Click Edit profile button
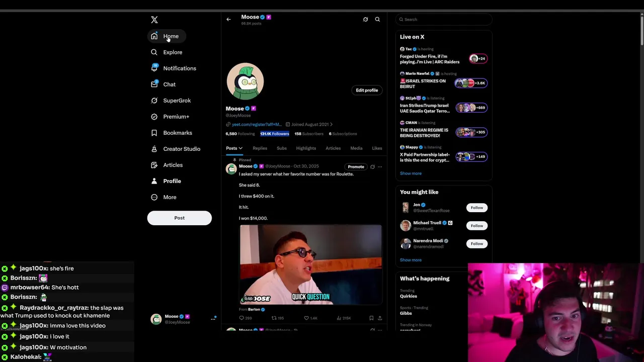This screenshot has width=644, height=362. [x=367, y=90]
